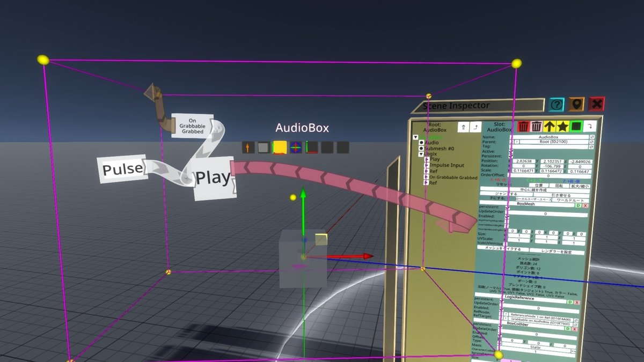Click the root up-arrow icon beside Root AudioBox
Screen dimensions: 644x362
tap(463, 127)
